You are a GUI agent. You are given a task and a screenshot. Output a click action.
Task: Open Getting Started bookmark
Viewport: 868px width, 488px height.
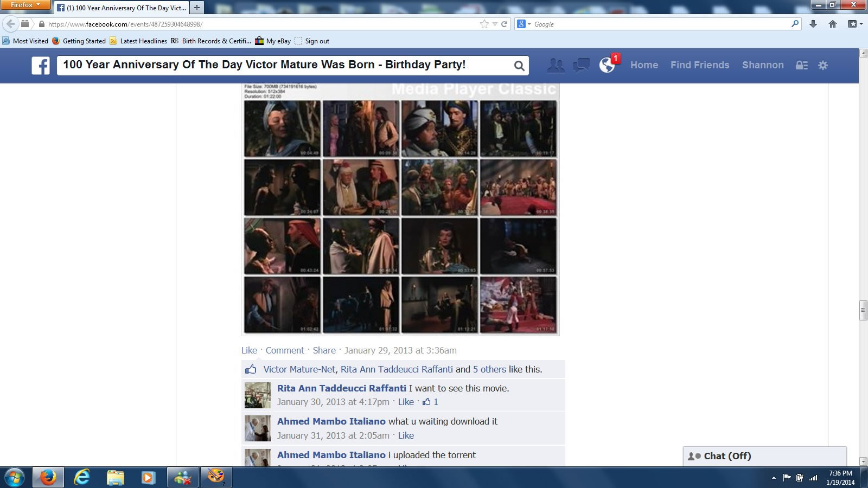click(79, 41)
